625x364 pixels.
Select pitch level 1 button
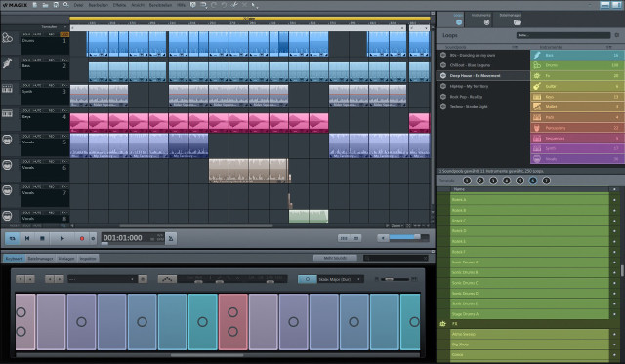[467, 181]
